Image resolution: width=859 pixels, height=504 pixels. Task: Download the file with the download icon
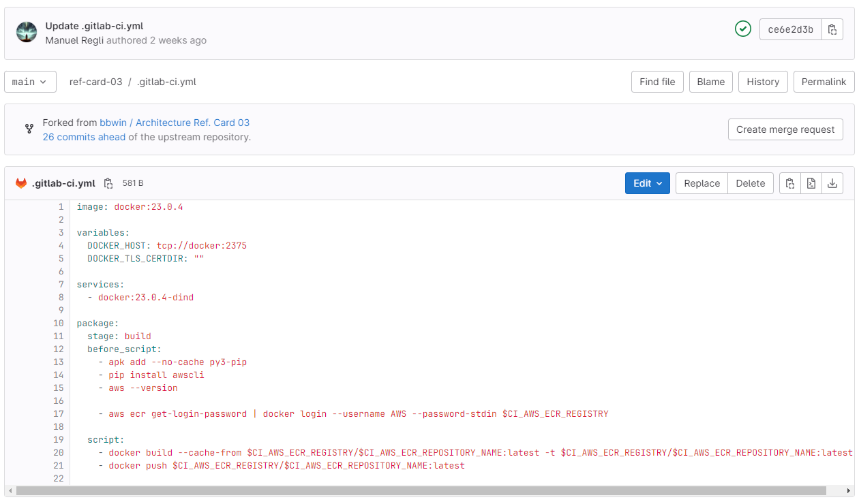832,183
